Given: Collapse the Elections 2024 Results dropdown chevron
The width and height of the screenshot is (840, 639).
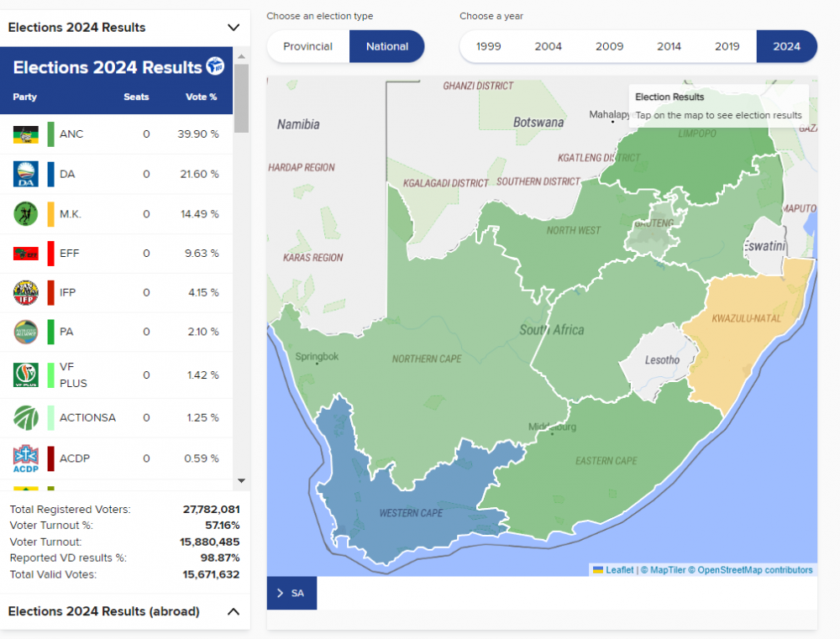Looking at the screenshot, I should pyautogui.click(x=234, y=28).
